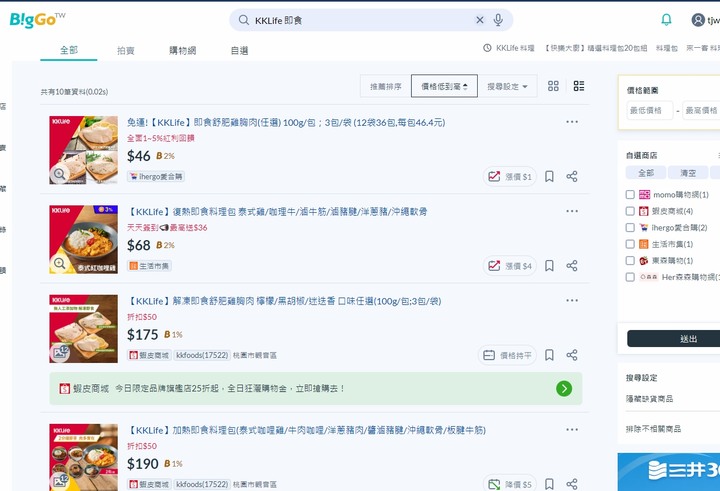Open more options for the $190 meal pack item
This screenshot has width=720, height=491.
coord(572,429)
